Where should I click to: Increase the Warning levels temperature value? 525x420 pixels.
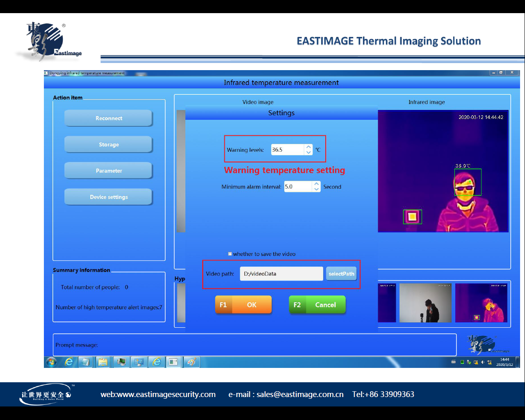[308, 147]
